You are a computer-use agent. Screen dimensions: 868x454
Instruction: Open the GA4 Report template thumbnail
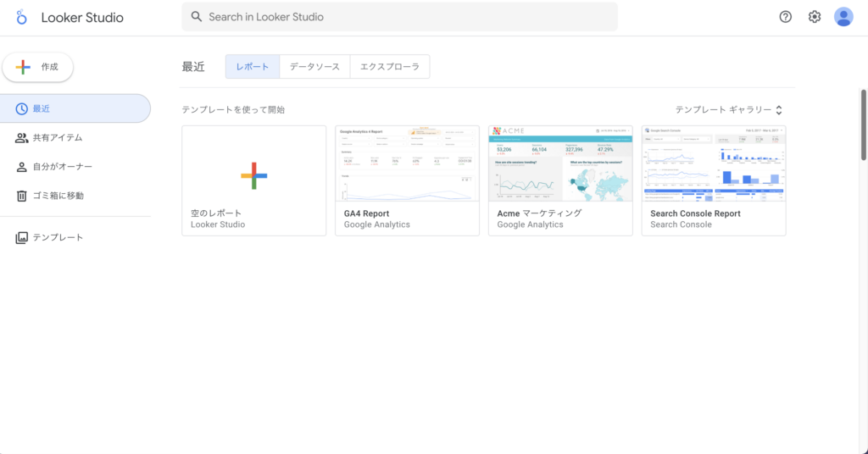coord(408,163)
